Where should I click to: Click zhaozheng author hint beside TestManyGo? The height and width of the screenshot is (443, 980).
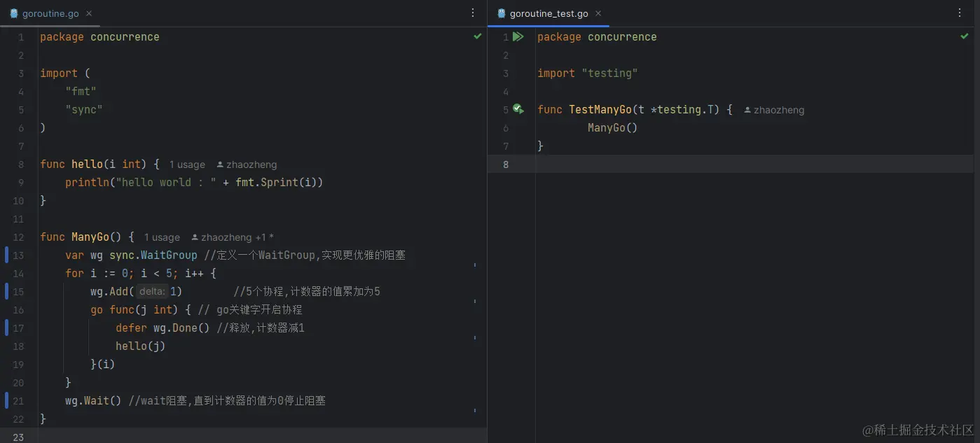pyautogui.click(x=774, y=110)
